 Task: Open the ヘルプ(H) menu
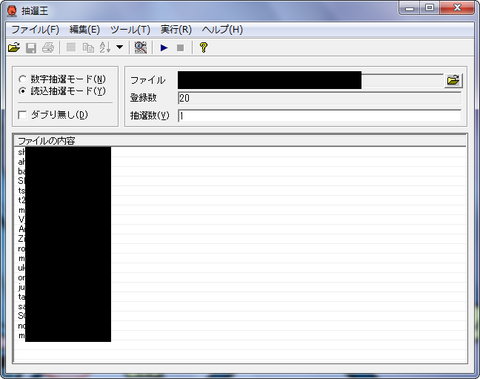click(222, 30)
